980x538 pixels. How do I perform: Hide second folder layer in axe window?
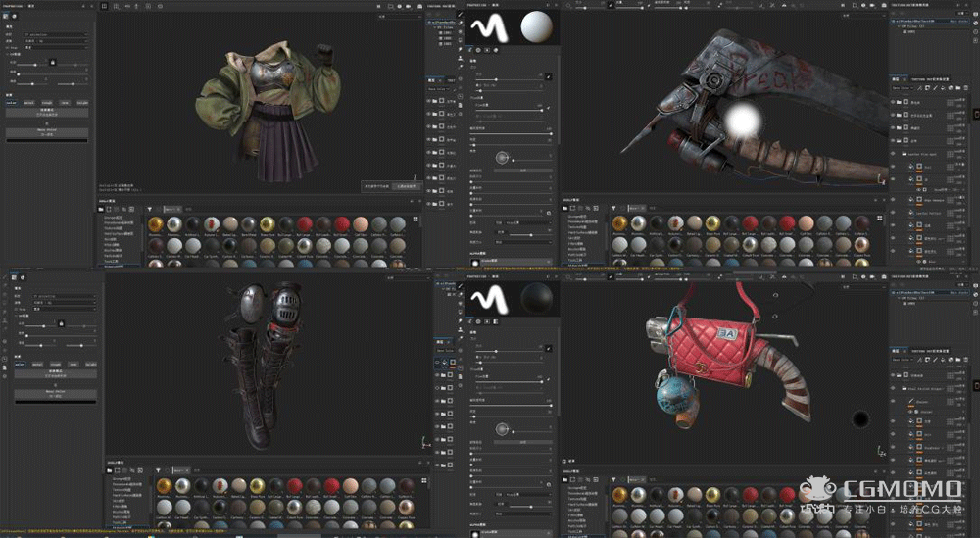point(893,115)
